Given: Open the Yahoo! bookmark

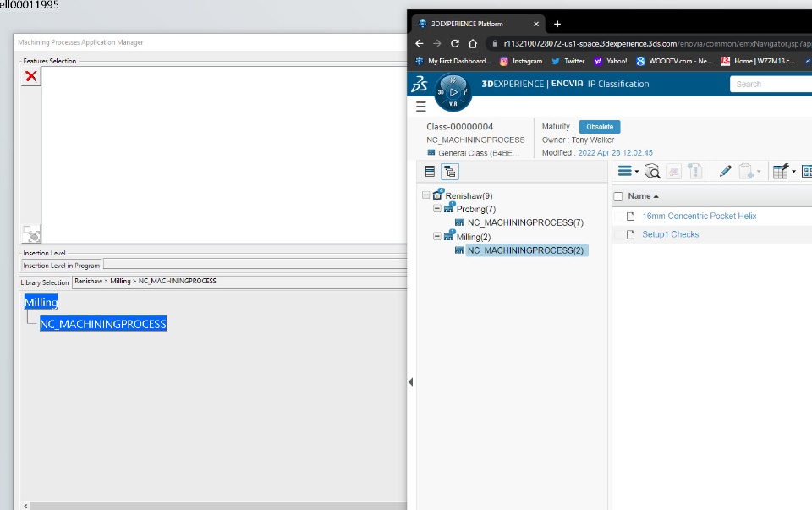Looking at the screenshot, I should (x=611, y=61).
